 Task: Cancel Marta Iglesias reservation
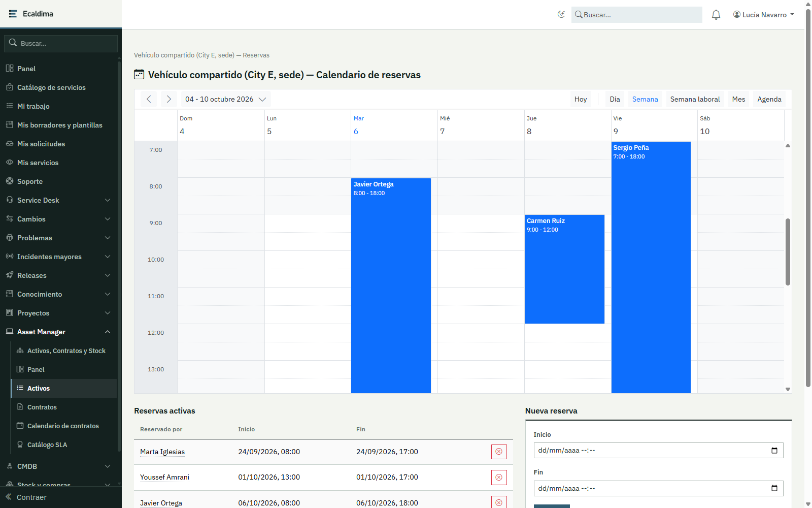pyautogui.click(x=499, y=452)
